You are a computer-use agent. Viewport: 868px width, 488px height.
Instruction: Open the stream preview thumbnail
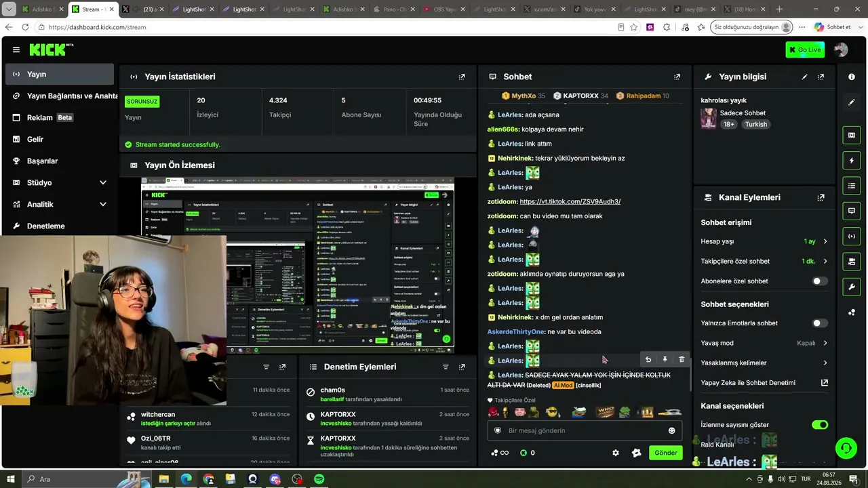tap(298, 266)
